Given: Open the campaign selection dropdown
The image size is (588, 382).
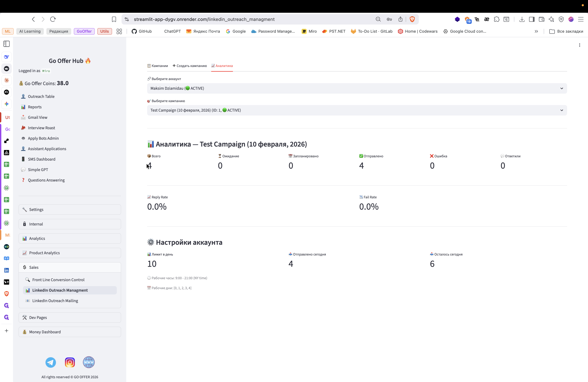Looking at the screenshot, I should [357, 110].
